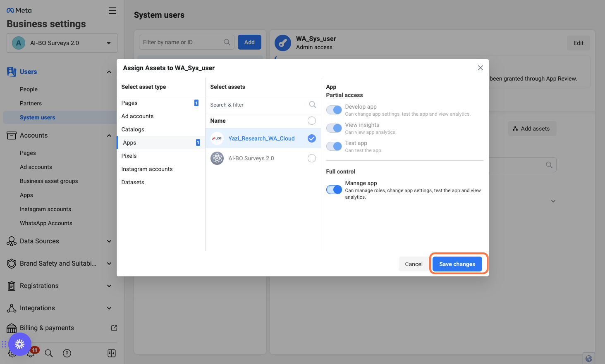Close the Assign Assets dialog
The width and height of the screenshot is (605, 364).
pyautogui.click(x=481, y=68)
